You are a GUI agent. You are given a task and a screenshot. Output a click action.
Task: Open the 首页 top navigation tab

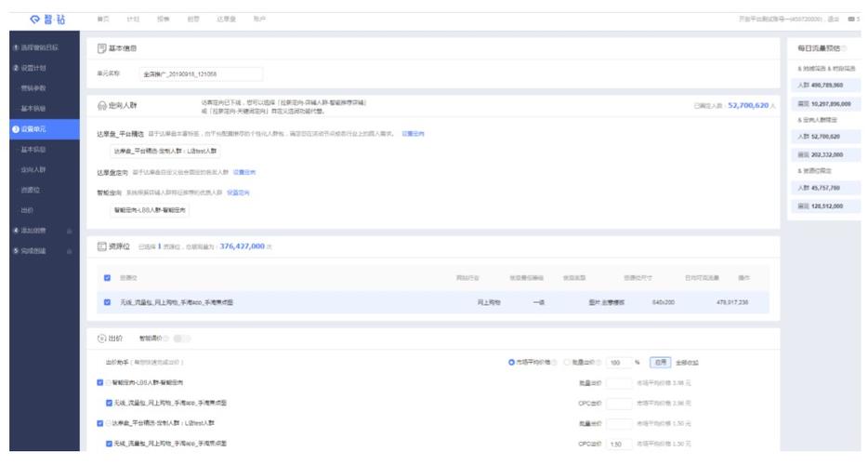click(103, 19)
